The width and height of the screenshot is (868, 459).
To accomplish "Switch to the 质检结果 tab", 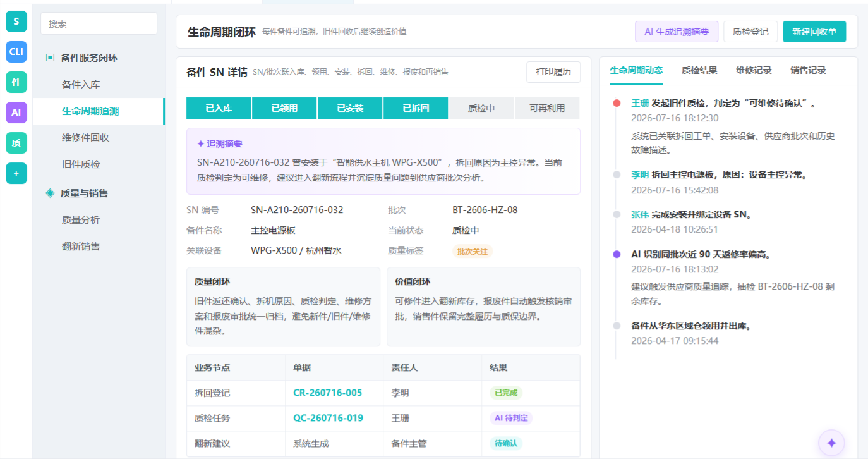I will (699, 71).
